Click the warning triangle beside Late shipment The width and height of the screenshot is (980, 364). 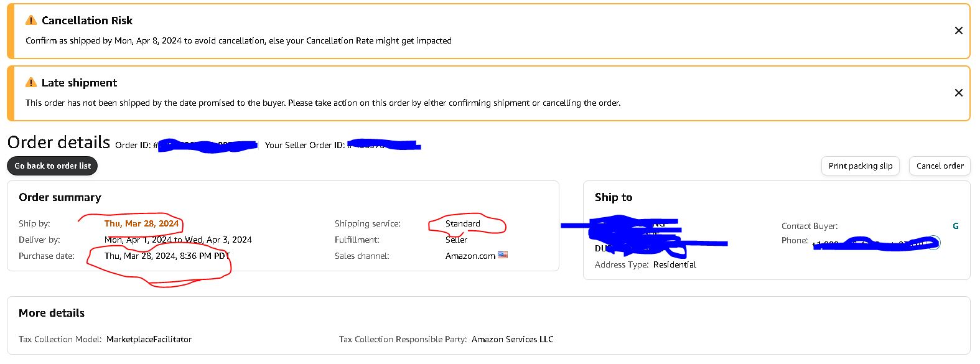coord(31,82)
